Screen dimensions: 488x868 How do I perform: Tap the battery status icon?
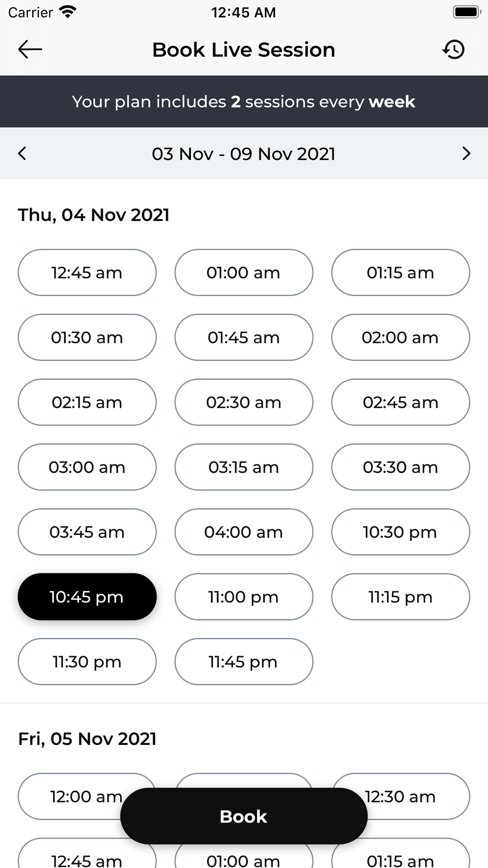[x=467, y=12]
